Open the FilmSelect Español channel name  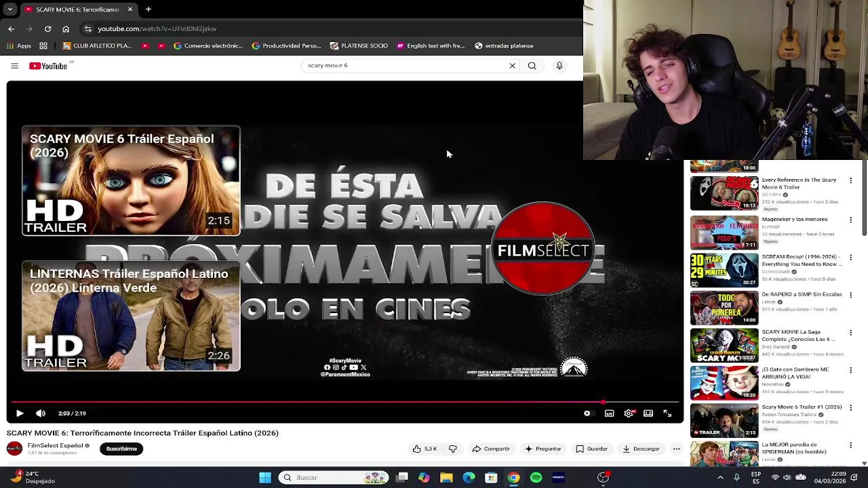pyautogui.click(x=55, y=445)
